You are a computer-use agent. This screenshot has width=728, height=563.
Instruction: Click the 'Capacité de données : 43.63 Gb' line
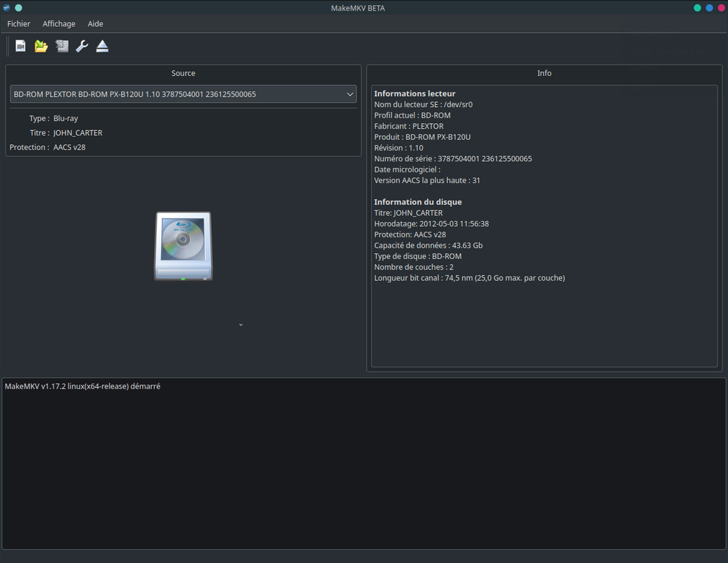pos(428,246)
